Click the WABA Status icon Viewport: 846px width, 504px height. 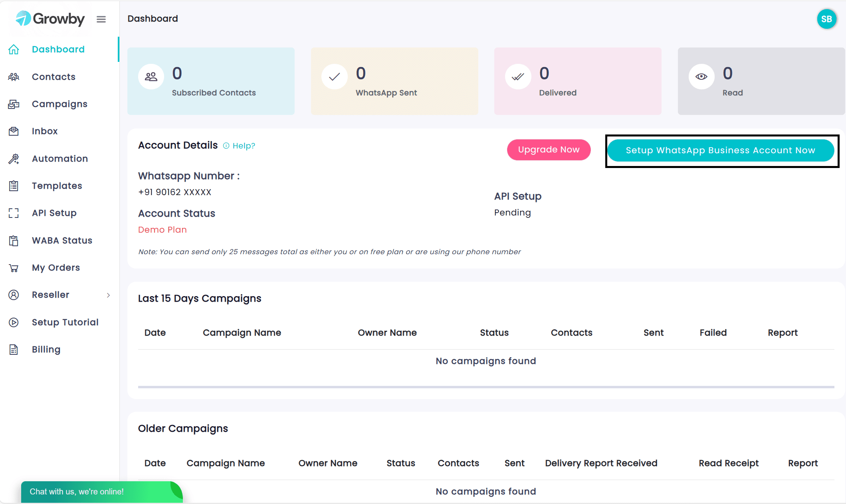pos(14,241)
